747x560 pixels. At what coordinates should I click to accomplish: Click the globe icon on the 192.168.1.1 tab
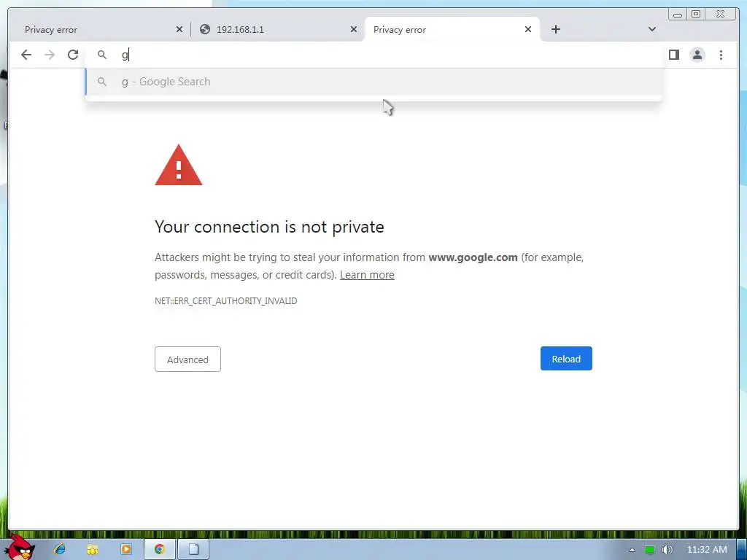click(205, 29)
